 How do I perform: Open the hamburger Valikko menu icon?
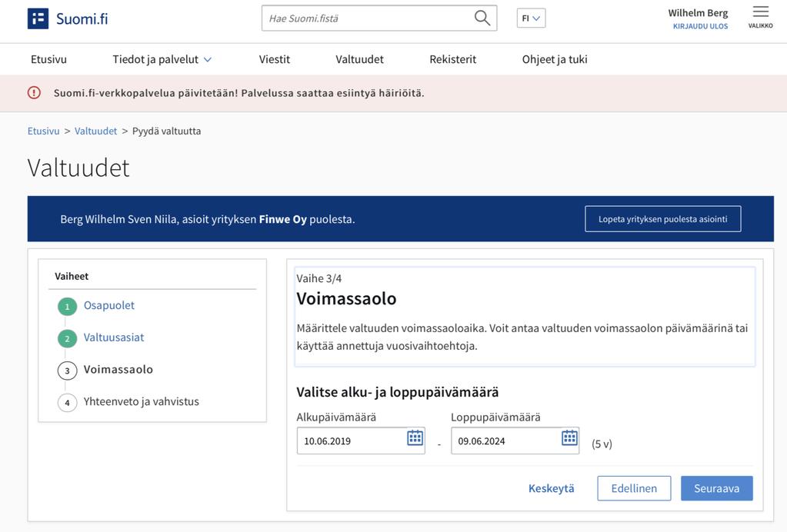(x=760, y=12)
